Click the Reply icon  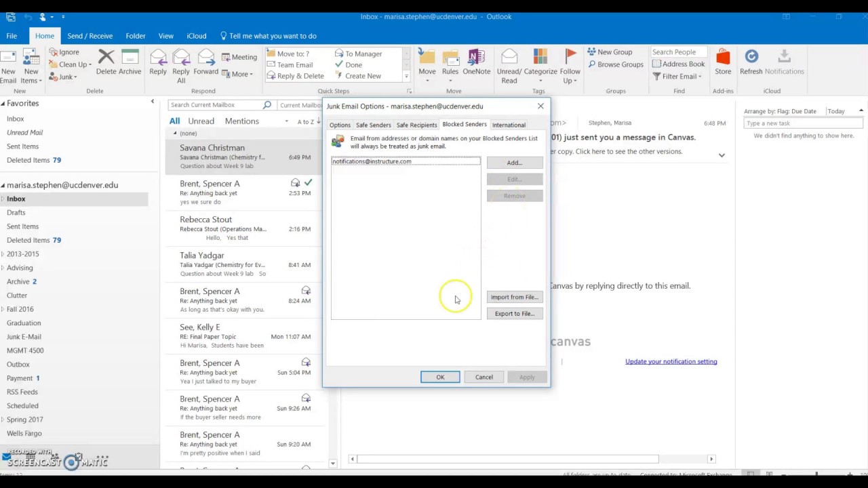pos(158,62)
